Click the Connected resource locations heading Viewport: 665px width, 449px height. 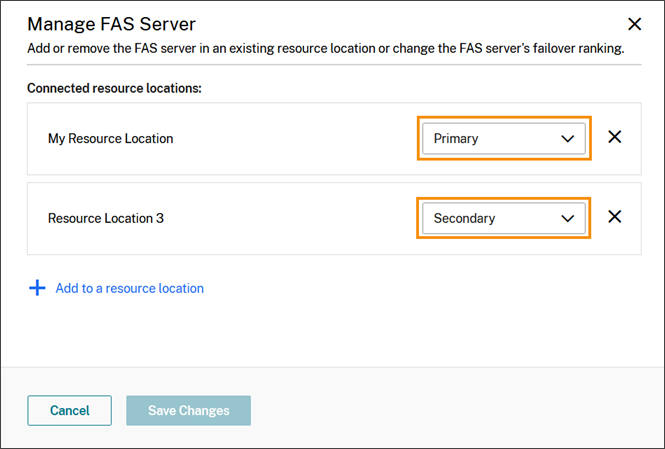point(114,88)
